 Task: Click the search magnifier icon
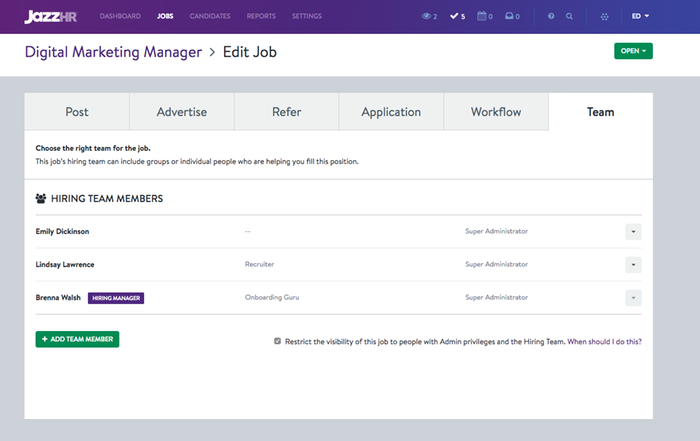[x=570, y=17]
